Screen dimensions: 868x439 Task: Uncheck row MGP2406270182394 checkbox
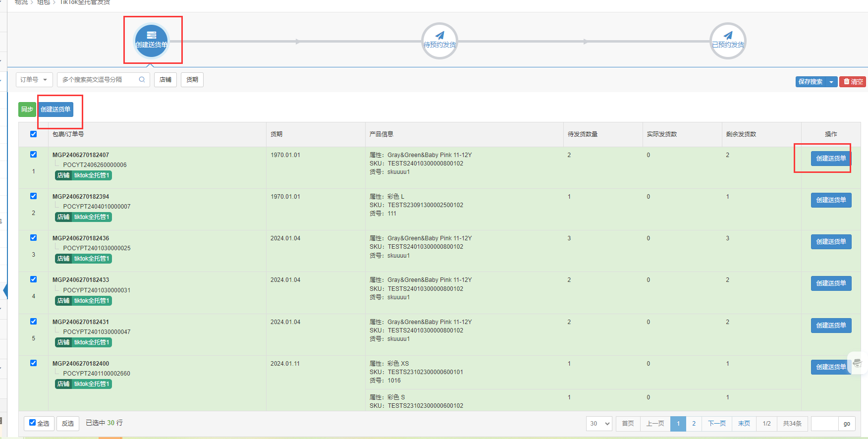tap(33, 196)
